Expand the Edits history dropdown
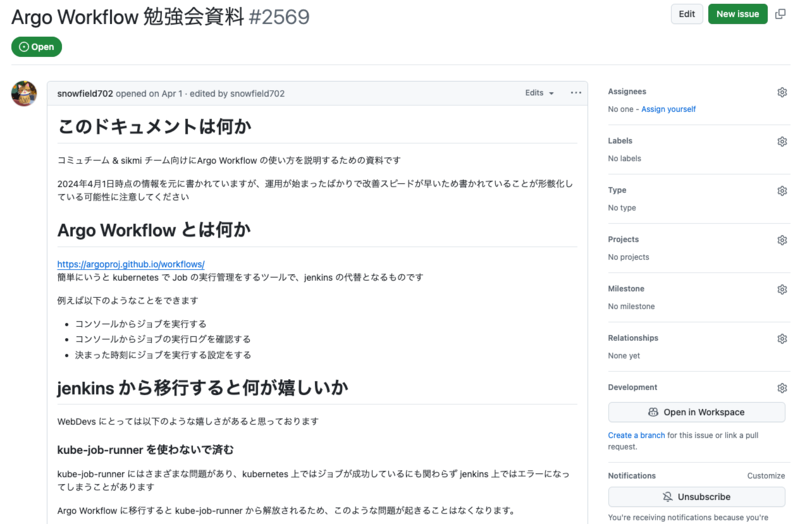This screenshot has height=524, width=800. (x=539, y=93)
